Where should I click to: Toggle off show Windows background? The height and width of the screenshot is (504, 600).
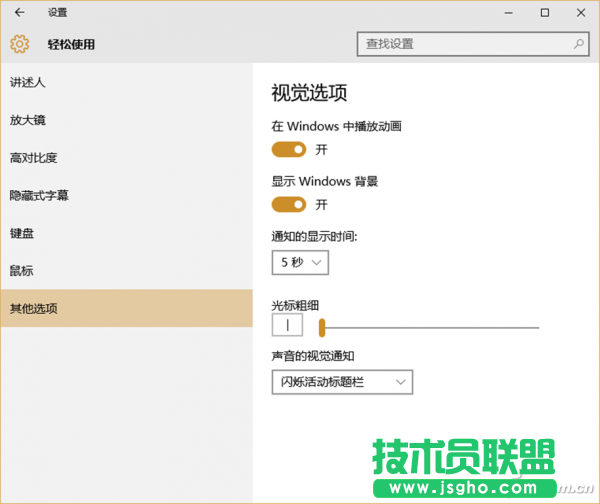[289, 204]
